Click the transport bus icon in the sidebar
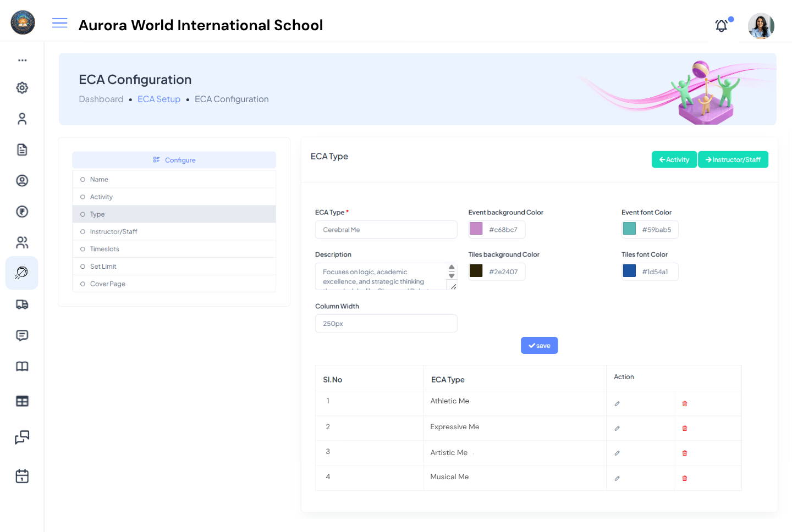The image size is (792, 532). (x=22, y=304)
